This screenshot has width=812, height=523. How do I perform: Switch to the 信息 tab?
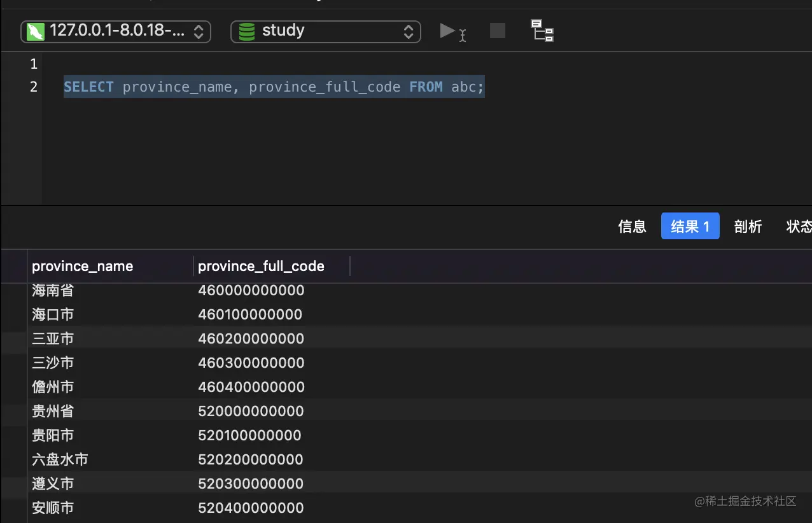tap(632, 227)
